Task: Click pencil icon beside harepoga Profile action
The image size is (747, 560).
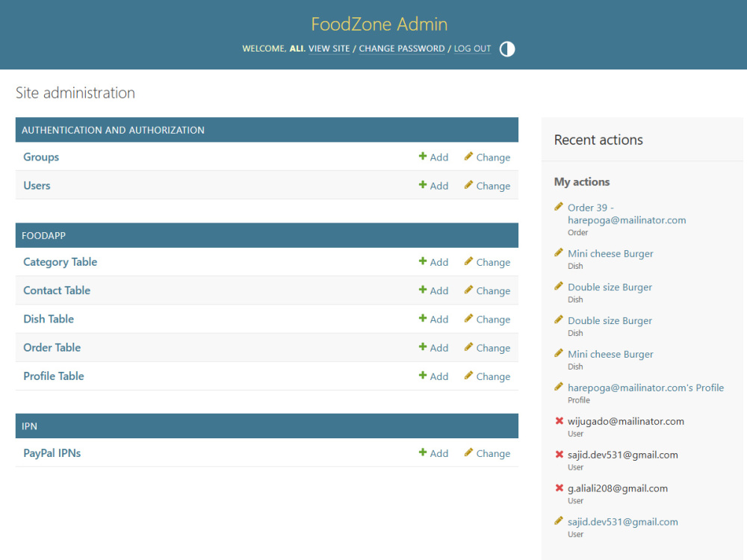Action: click(559, 387)
